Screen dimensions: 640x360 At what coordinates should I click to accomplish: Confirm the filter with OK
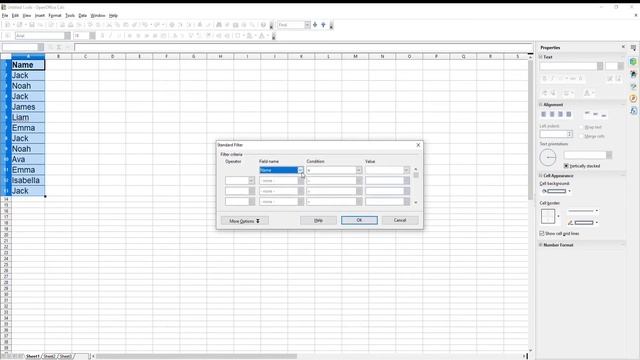point(359,220)
